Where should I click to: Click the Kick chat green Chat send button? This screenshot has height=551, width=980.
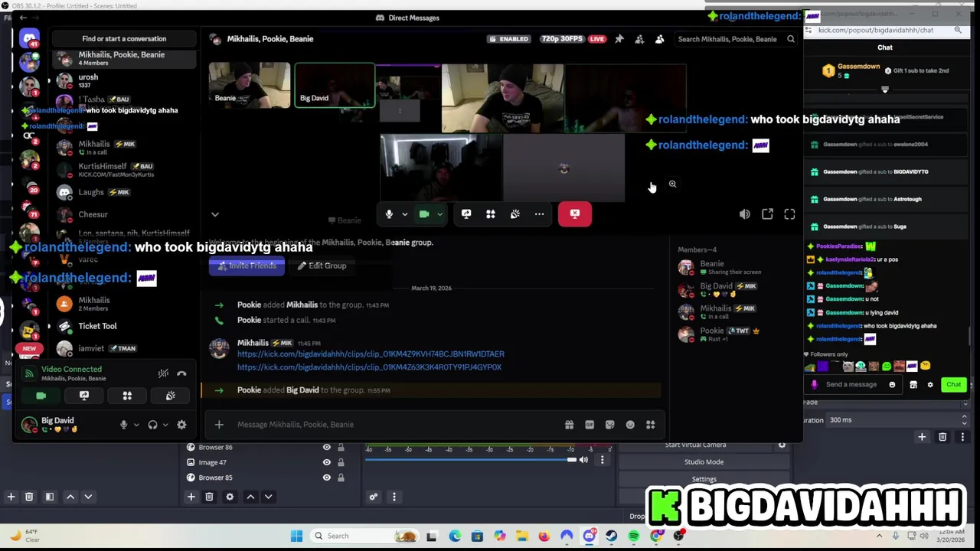pyautogui.click(x=953, y=385)
